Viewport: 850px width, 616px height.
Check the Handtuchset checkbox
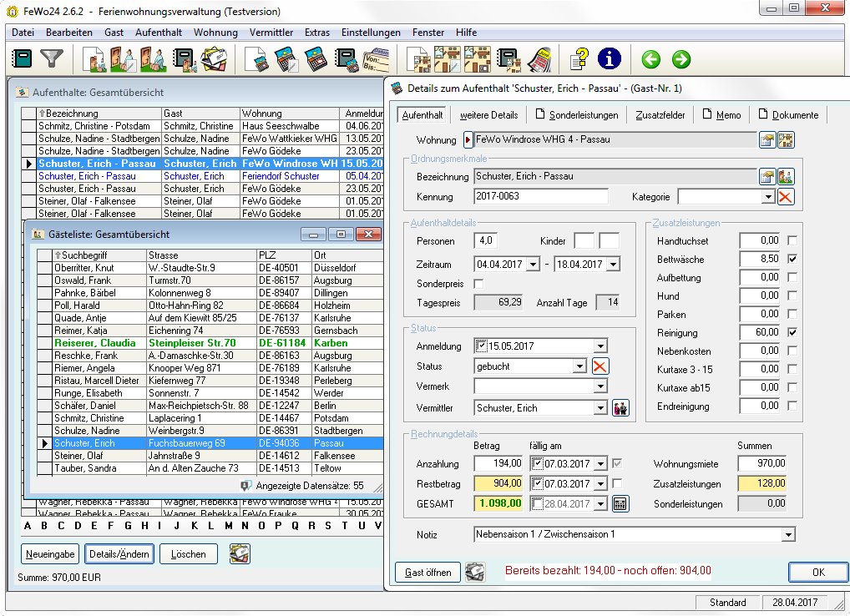(792, 241)
